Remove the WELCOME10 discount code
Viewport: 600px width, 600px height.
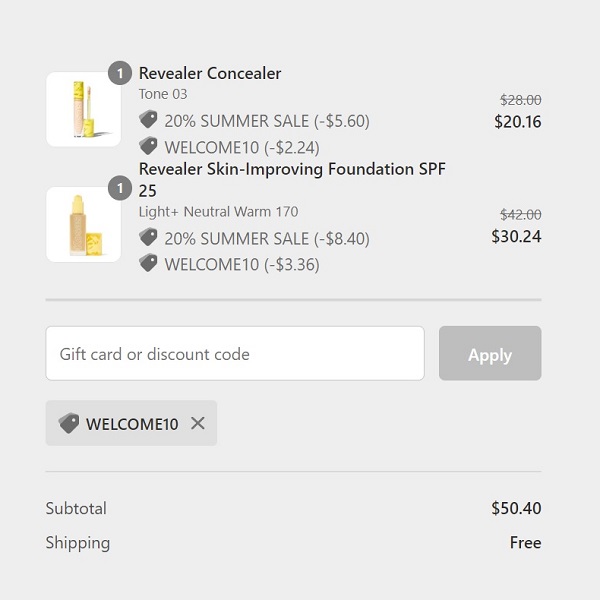(198, 423)
